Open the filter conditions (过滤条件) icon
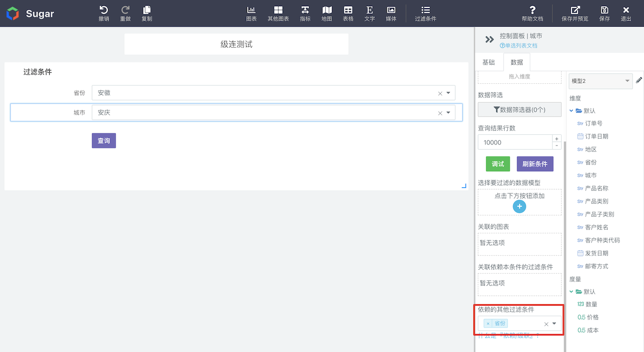644x352 pixels. click(425, 10)
